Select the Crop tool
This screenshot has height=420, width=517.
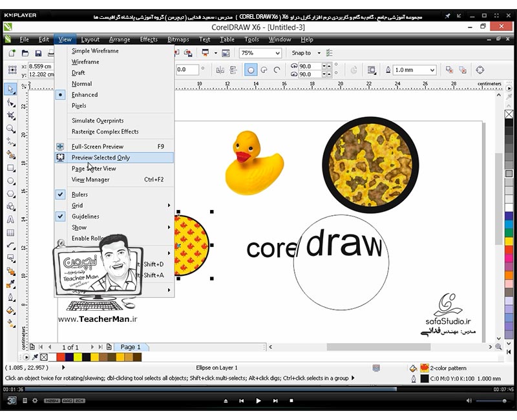tap(11, 116)
